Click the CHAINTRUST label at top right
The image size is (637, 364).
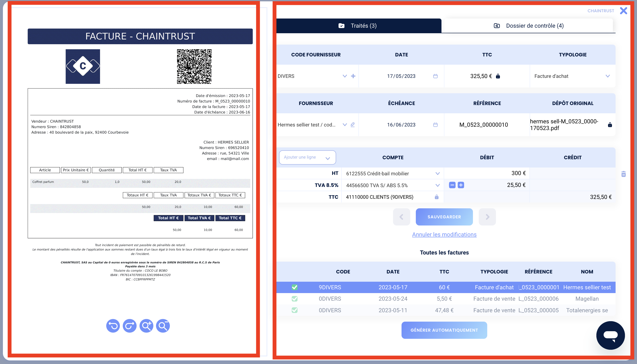click(x=601, y=11)
